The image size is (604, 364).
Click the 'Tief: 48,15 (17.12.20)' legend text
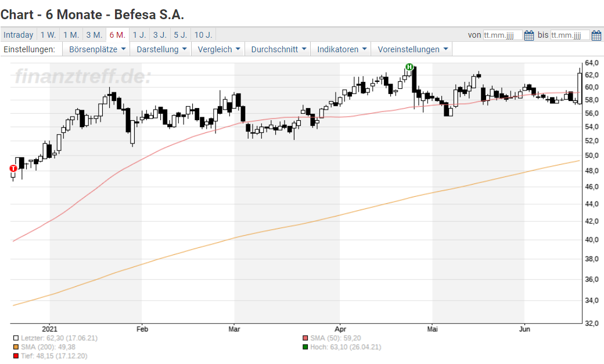click(54, 356)
